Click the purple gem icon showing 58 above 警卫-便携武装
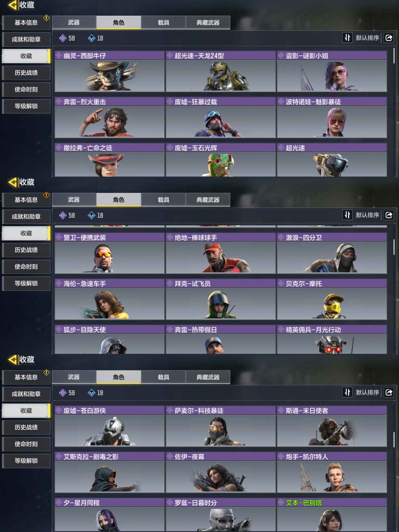 pyautogui.click(x=63, y=215)
